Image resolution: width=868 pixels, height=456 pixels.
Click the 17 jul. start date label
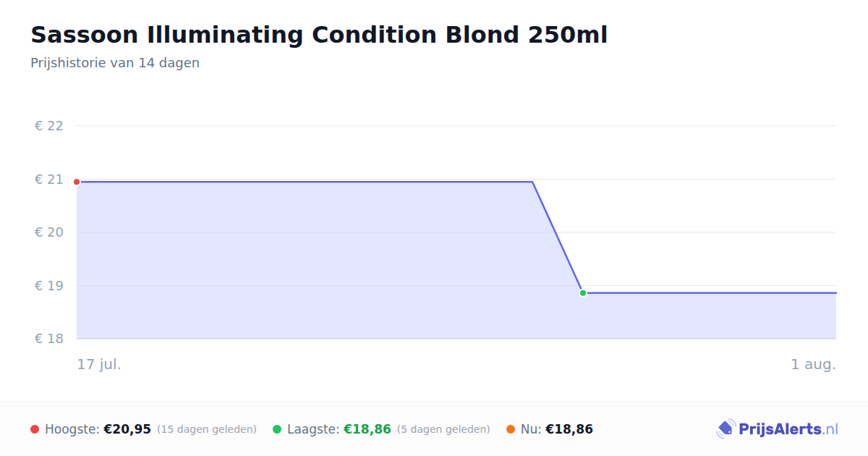tap(99, 364)
